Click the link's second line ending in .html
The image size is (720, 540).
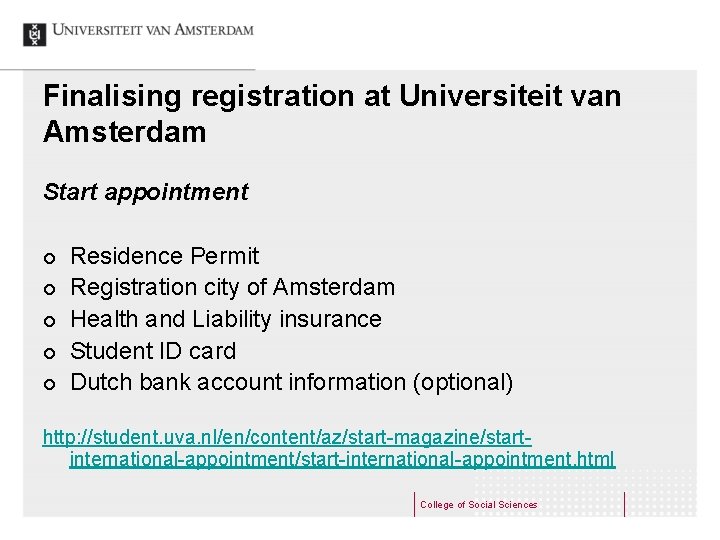[x=342, y=460]
